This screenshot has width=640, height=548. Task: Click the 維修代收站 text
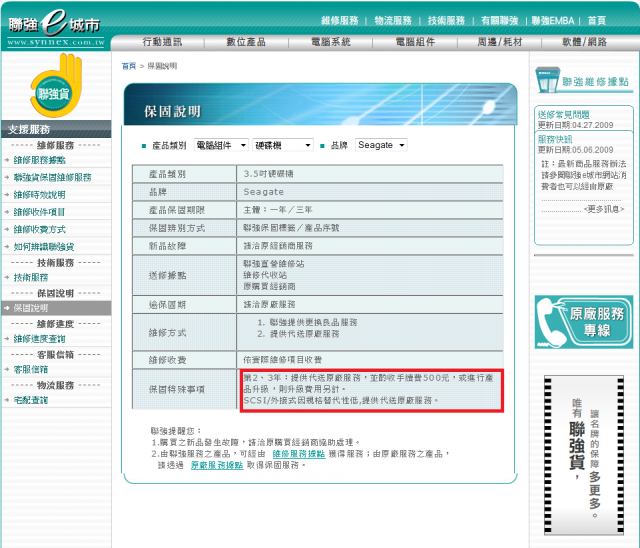point(265,275)
